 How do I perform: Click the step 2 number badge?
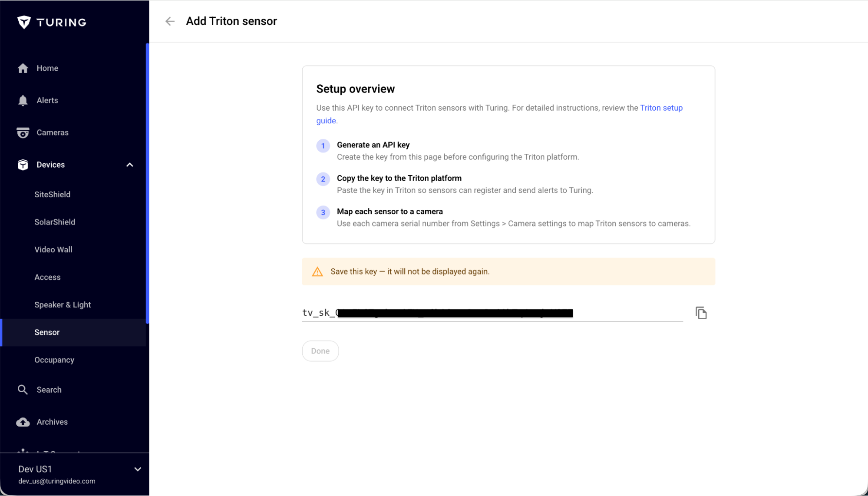[323, 179]
